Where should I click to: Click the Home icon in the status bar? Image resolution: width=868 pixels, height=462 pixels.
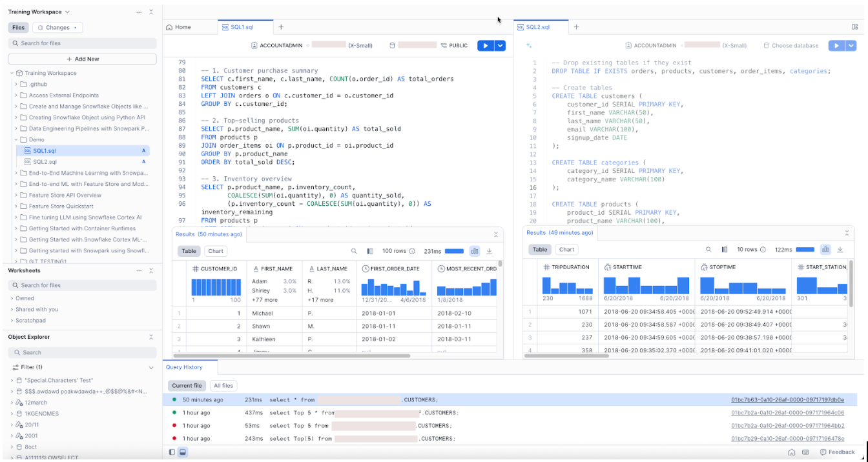[x=792, y=452]
